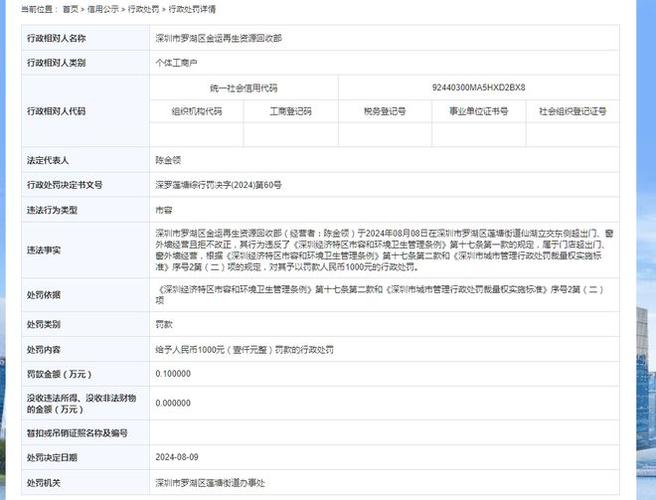This screenshot has height=500, width=656.
Task: Open the 首页 breadcrumb link
Action: click(x=70, y=9)
